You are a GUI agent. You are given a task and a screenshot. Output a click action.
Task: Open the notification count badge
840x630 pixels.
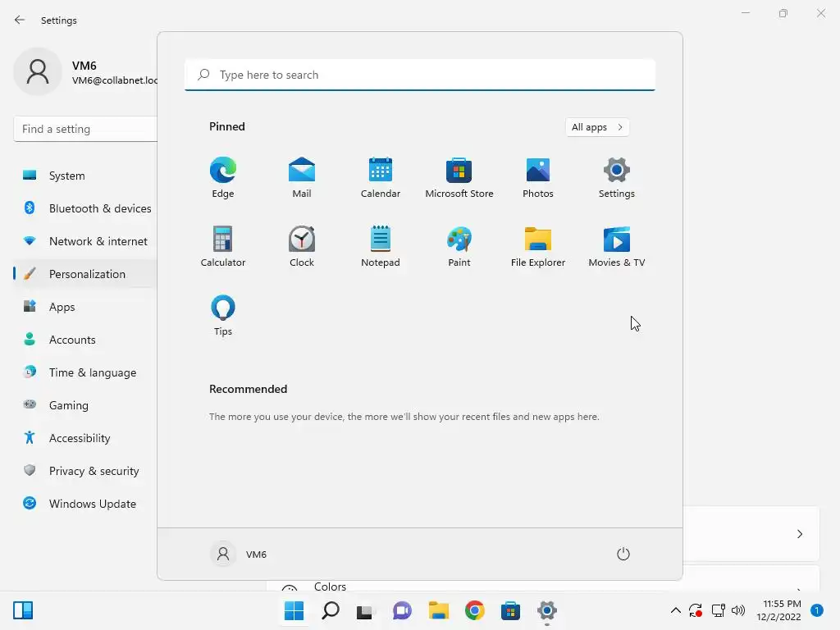[x=817, y=610]
